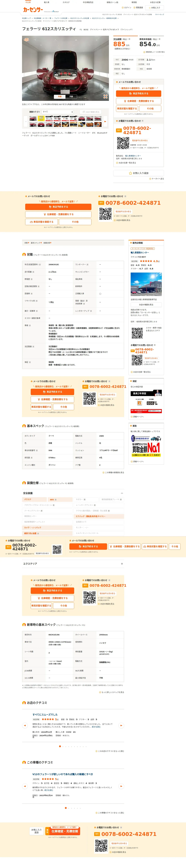Open ケータイへ送る link

point(157,179)
